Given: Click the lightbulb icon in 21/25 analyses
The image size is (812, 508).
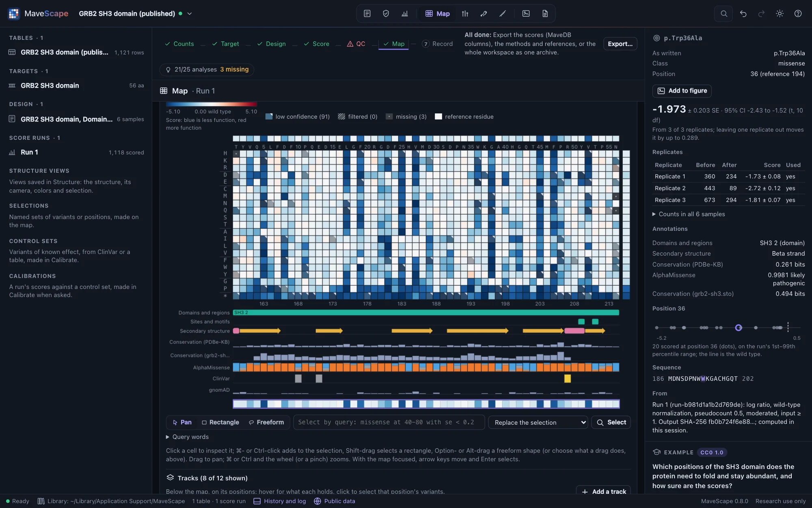Looking at the screenshot, I should click(168, 69).
